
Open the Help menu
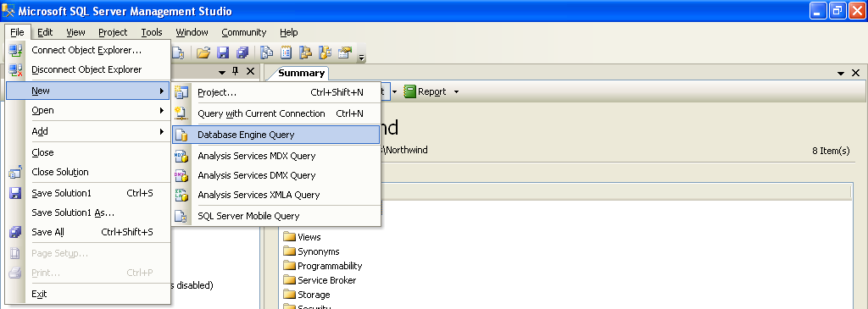pyautogui.click(x=289, y=32)
